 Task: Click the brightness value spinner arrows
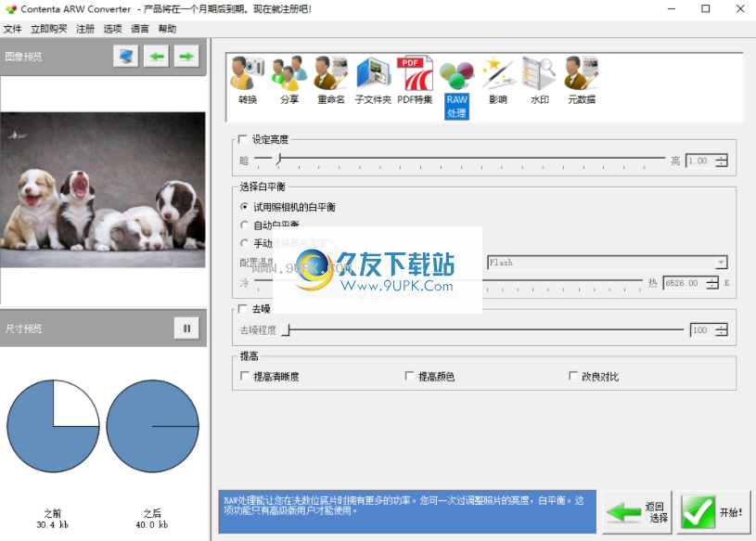(x=722, y=161)
